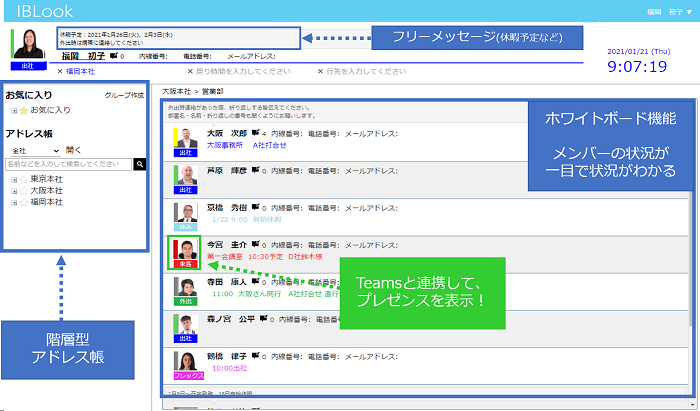Click the X icon before 福岡本社 location
This screenshot has width=700, height=411.
[x=60, y=72]
